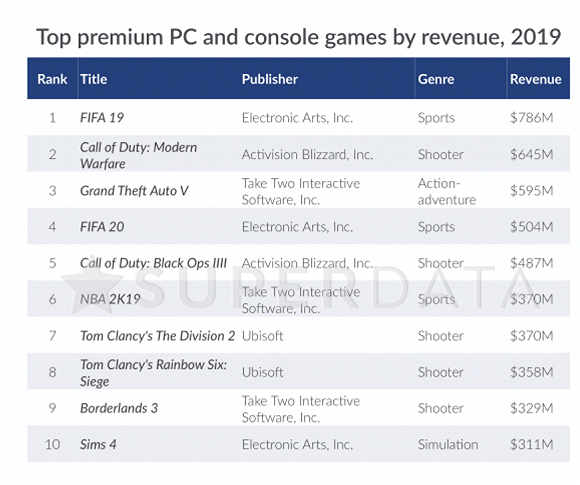Click Tom Clancy's The Division 2
Viewport: 580px width, 485px height.
click(x=158, y=336)
